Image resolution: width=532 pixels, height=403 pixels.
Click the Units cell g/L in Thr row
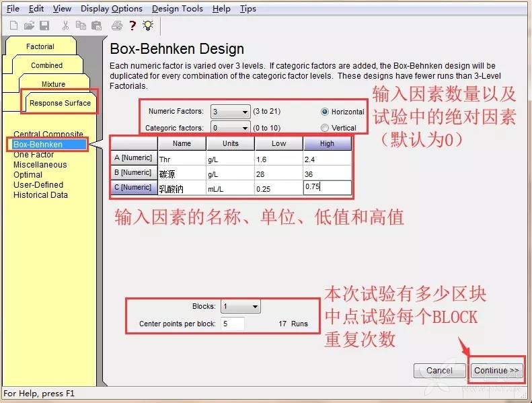231,159
